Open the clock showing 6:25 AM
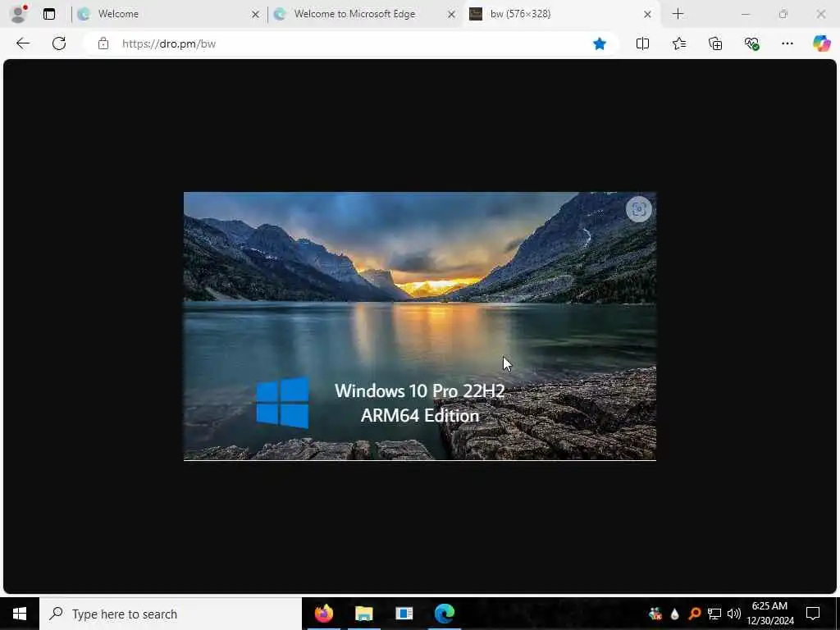The width and height of the screenshot is (840, 630). click(770, 614)
